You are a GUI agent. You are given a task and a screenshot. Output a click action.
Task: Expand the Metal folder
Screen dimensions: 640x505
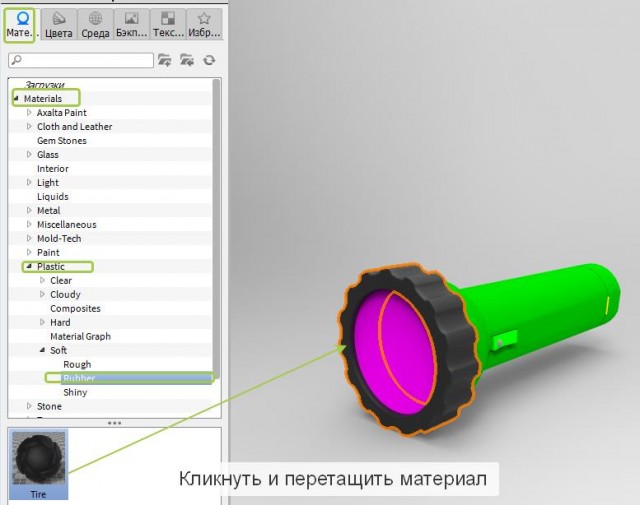tap(29, 210)
